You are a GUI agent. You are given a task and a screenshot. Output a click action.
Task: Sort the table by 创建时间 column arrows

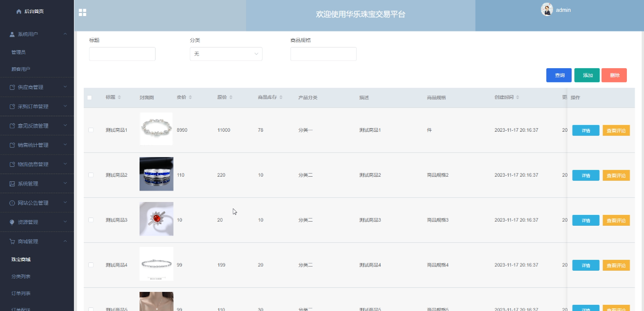(x=517, y=98)
